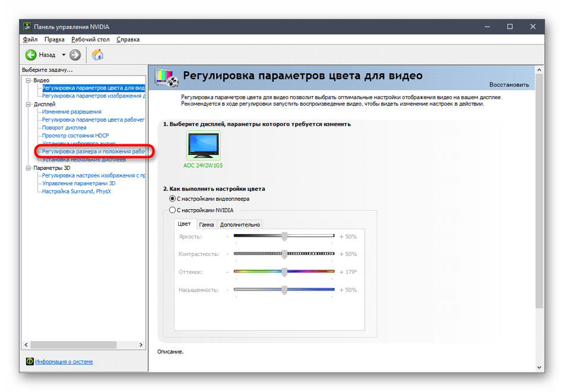
Task: Collapse the 'Видео' tree section
Action: click(x=28, y=80)
